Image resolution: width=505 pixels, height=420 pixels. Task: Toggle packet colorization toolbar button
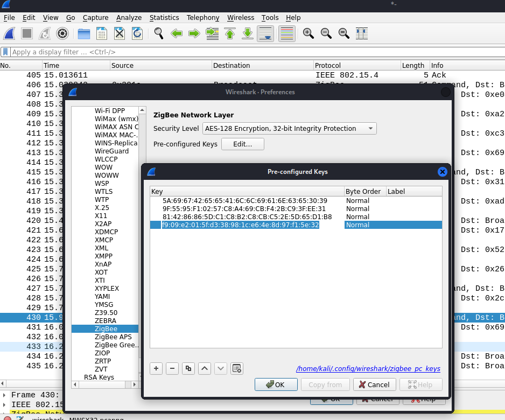[286, 33]
